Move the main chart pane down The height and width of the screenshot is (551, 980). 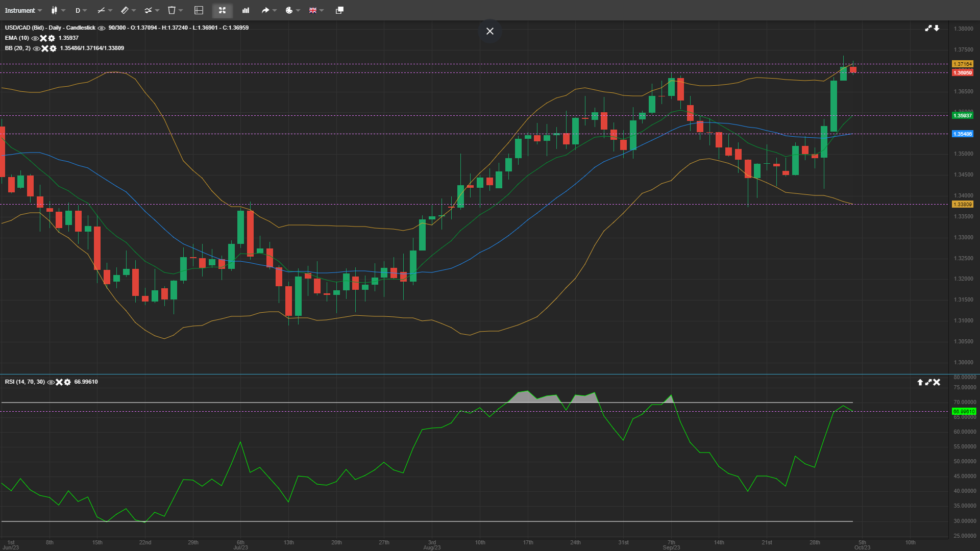point(937,28)
